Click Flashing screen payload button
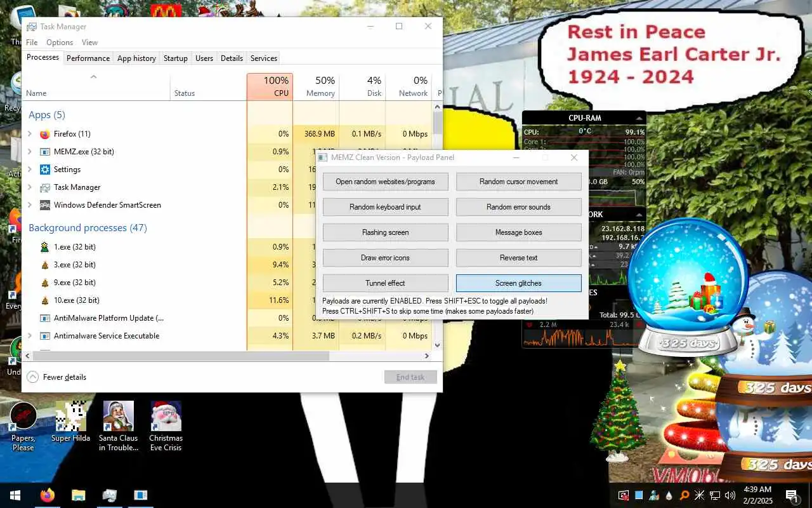 coord(386,232)
